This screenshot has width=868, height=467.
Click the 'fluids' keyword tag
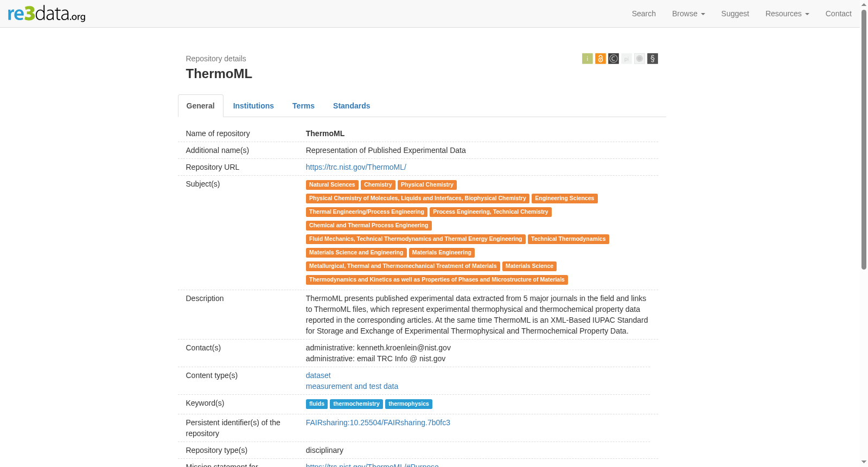pos(317,404)
